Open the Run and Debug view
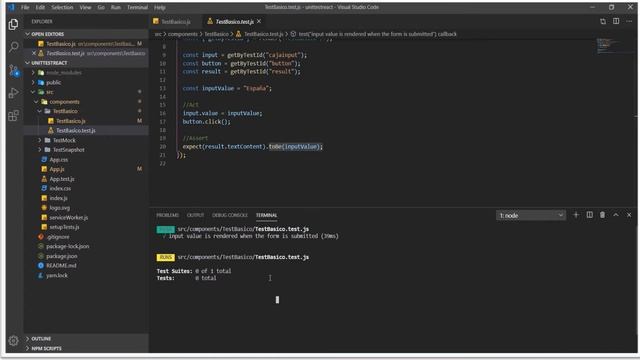640x360 pixels. (x=13, y=93)
